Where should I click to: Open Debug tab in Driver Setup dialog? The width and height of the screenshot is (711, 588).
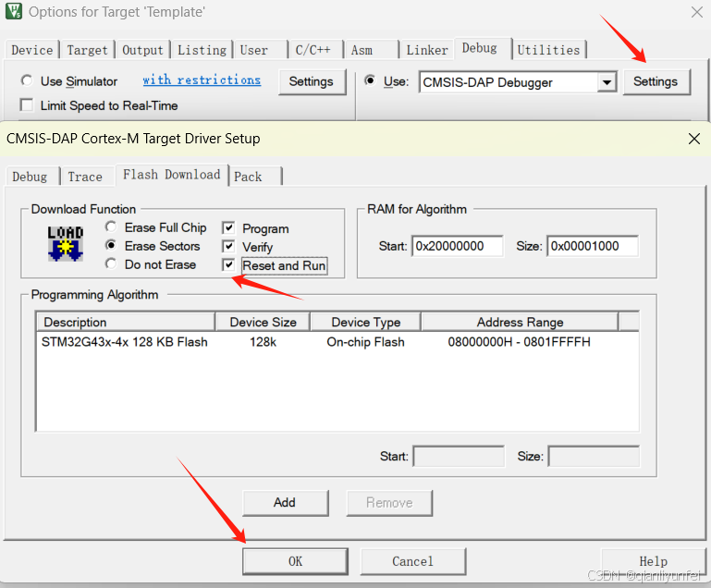[32, 177]
